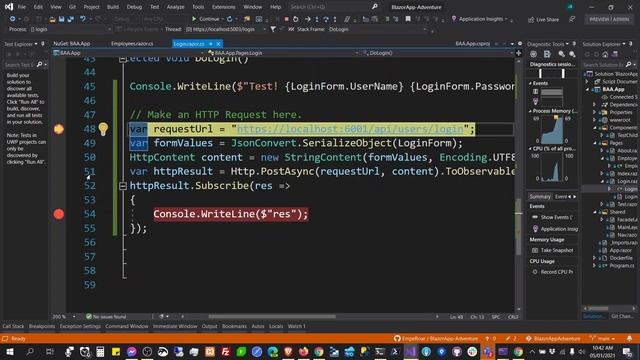Click the Solution Explorer search magnifier icon
This screenshot has width=640, height=360.
coord(629,64)
